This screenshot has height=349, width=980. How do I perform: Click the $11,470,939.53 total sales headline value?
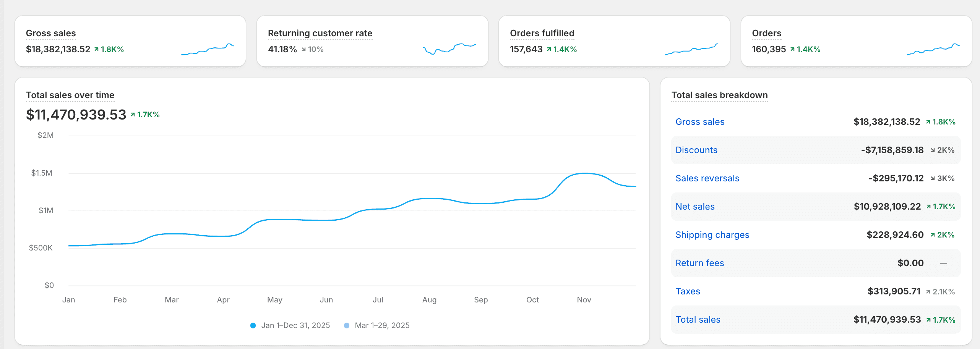[76, 115]
